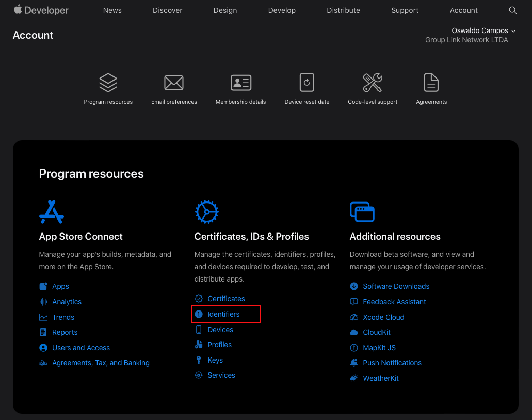Go to the Develop section
The image size is (532, 420).
coord(282,10)
